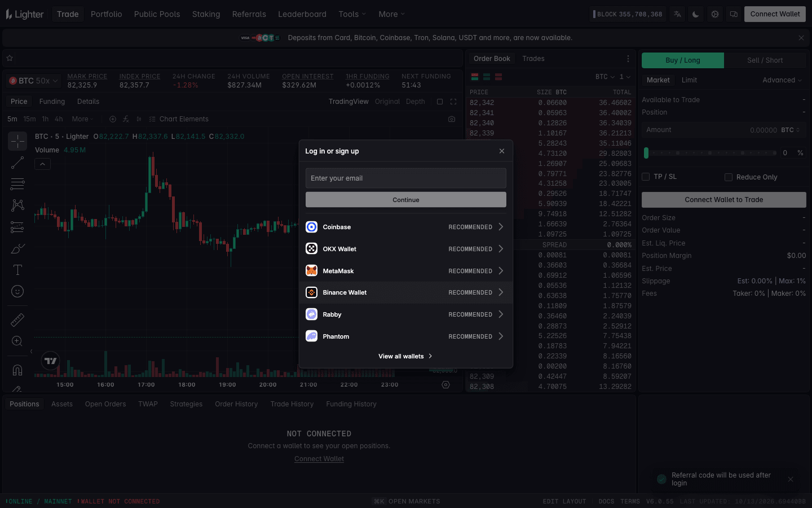Open the BTC 50x market selector

tap(34, 81)
